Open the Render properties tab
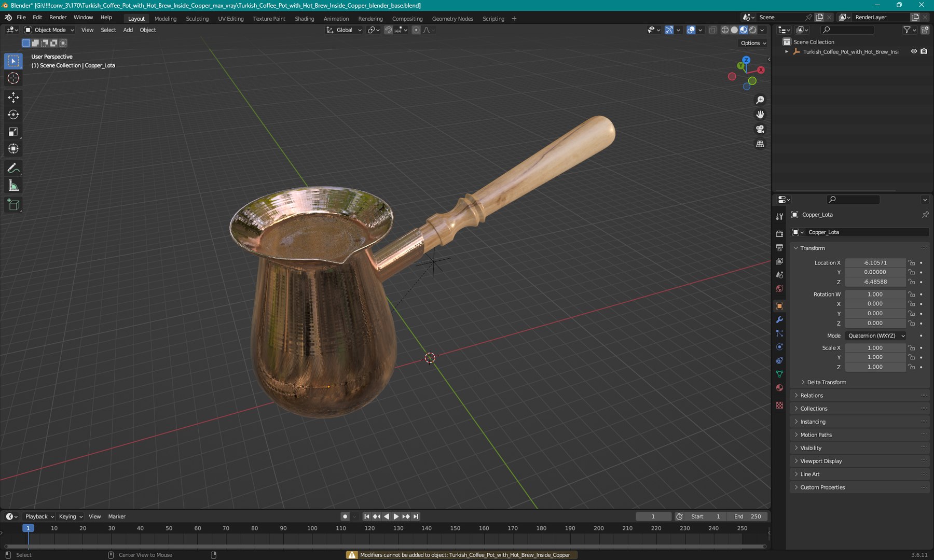Screen dimensions: 934x560 [x=779, y=234]
